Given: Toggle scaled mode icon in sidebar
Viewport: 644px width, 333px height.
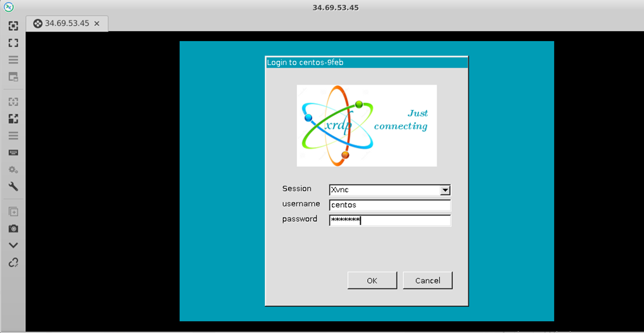Looking at the screenshot, I should point(13,119).
